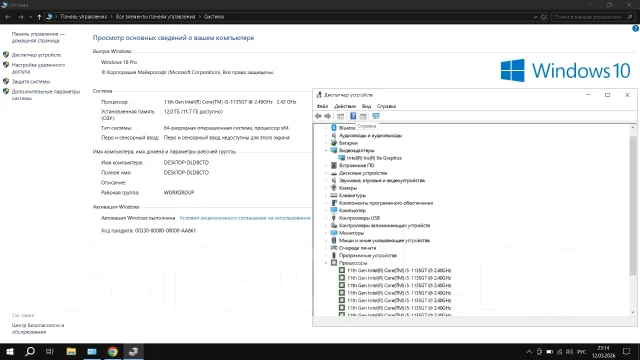Open Центр безопасности и обслуживания link
The height and width of the screenshot is (360, 640).
(x=38, y=329)
